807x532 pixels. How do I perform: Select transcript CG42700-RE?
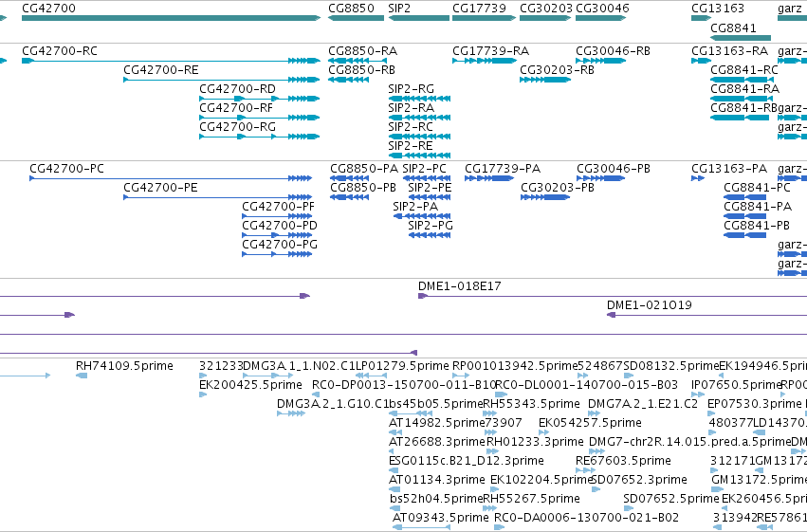[x=222, y=80]
